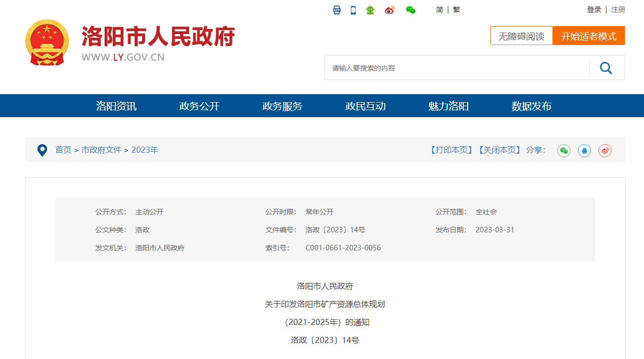Click 打印本页 to print page

pos(451,150)
